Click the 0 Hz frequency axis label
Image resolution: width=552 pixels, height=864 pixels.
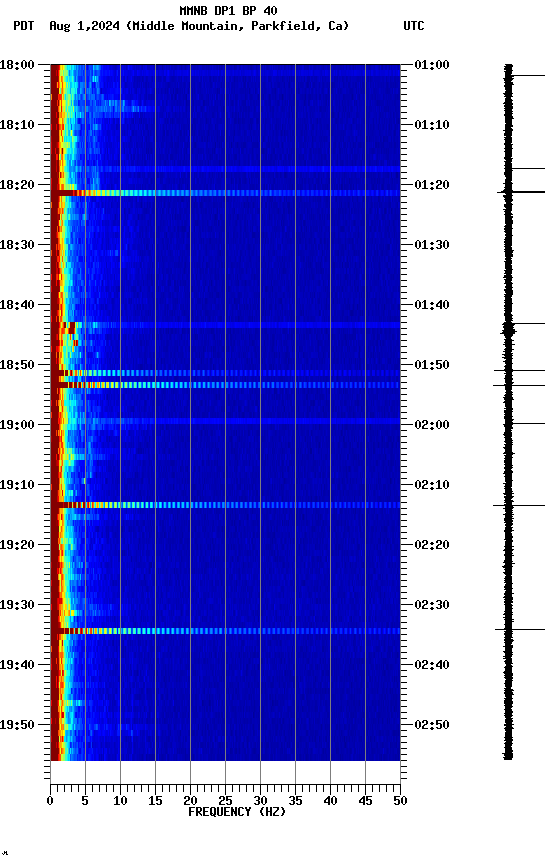pos(51,801)
